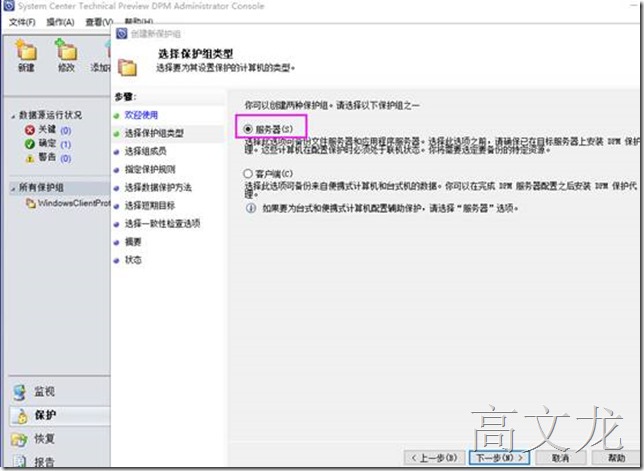Click the critical error status icon
The image size is (644, 471).
coord(30,130)
